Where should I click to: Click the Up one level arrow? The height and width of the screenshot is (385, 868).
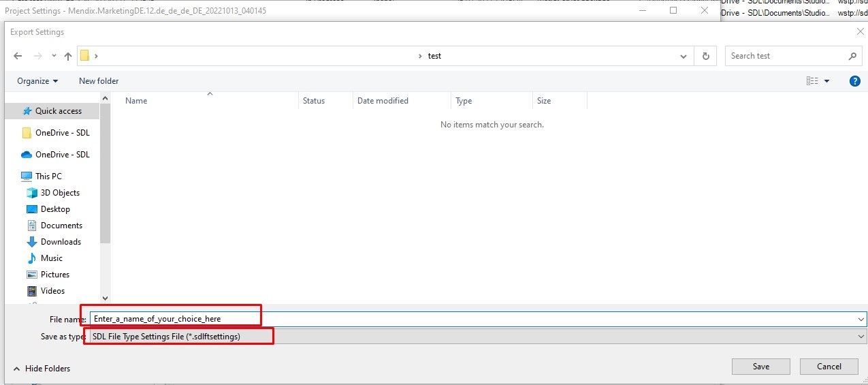(x=68, y=56)
